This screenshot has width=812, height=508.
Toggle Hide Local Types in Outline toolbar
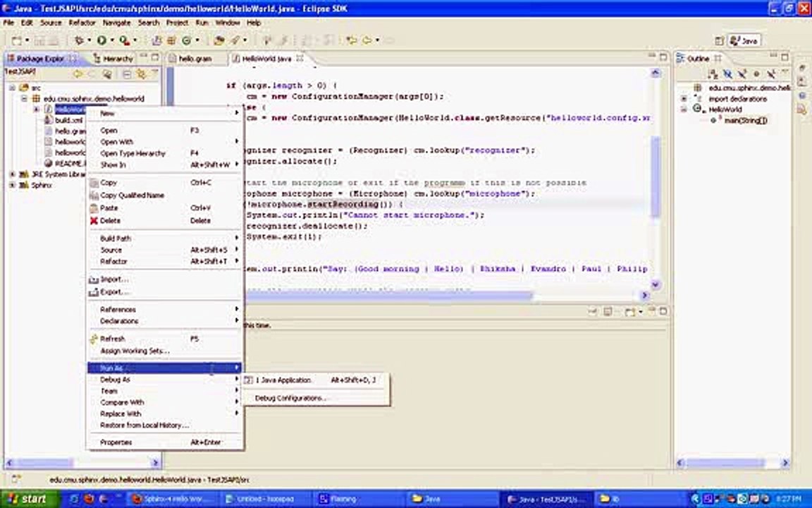(x=770, y=75)
